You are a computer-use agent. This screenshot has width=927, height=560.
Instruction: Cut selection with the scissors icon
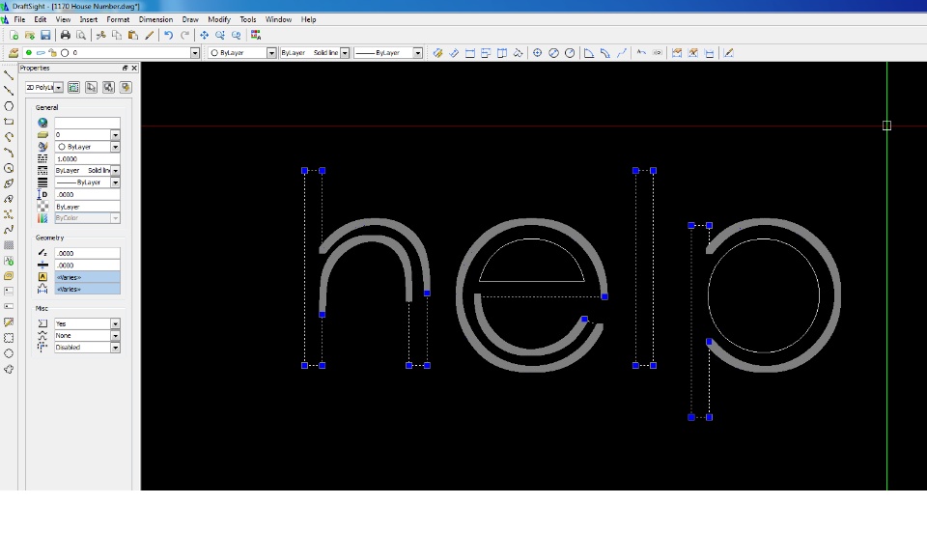(x=101, y=36)
